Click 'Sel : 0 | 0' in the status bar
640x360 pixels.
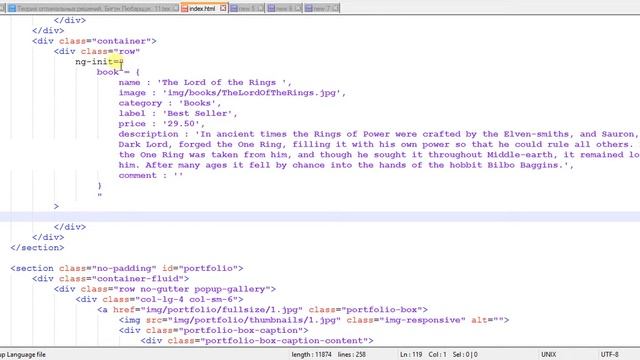click(465, 354)
